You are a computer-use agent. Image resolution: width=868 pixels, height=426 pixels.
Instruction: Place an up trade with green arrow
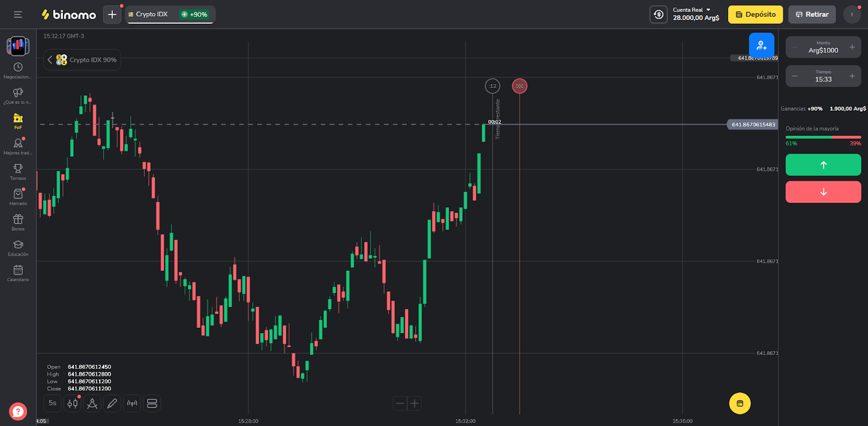tap(823, 165)
